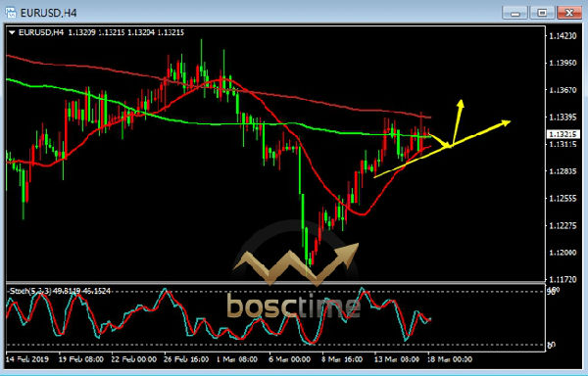The width and height of the screenshot is (588, 376).
Task: Click the OHLC values 1.13209 1.13215 header
Action: pyautogui.click(x=126, y=32)
